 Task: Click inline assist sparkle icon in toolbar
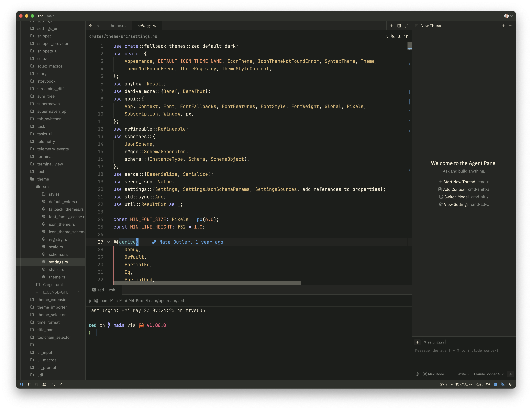(393, 36)
